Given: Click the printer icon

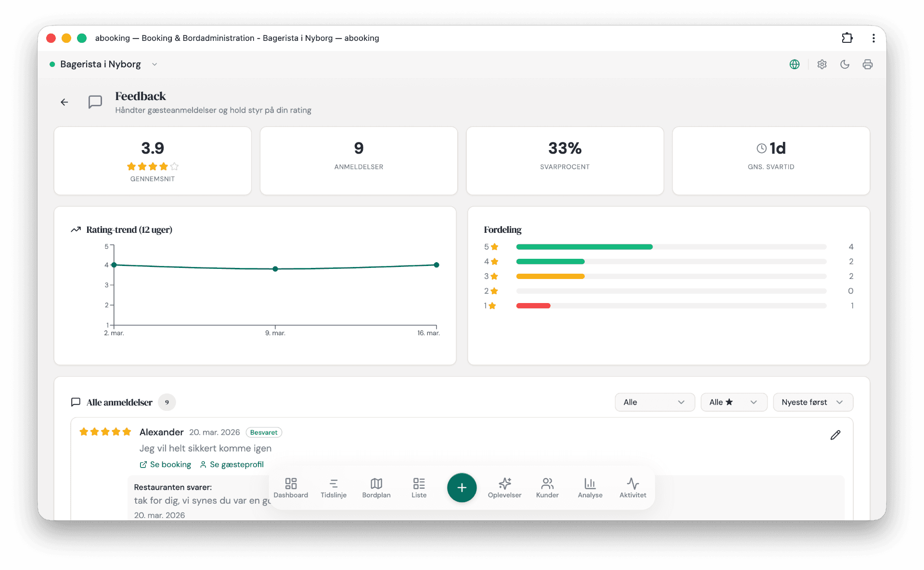Looking at the screenshot, I should point(868,64).
